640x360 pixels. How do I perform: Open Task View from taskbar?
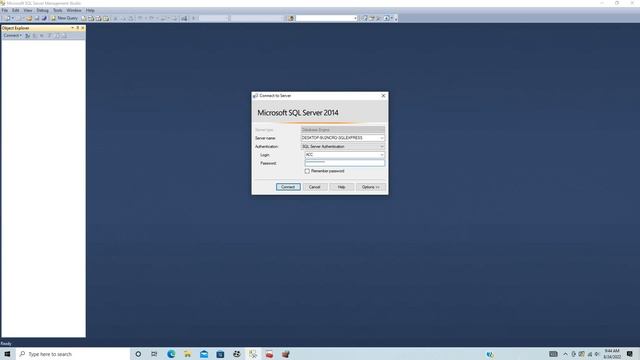(x=154, y=354)
